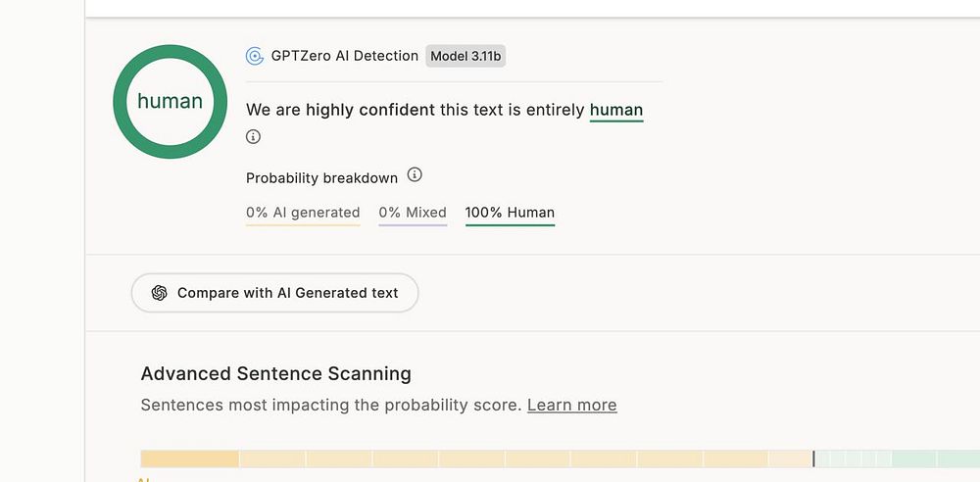This screenshot has width=980, height=482.
Task: Select the 0% AI generated tab
Action: pyautogui.click(x=303, y=213)
